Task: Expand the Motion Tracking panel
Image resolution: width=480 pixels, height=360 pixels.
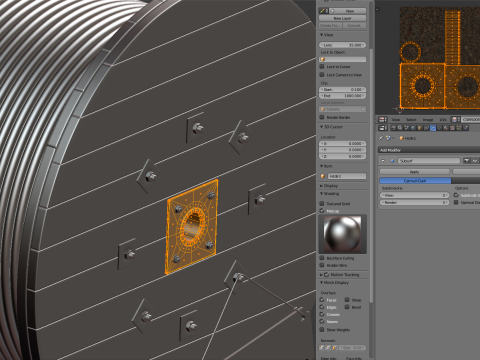Action: pos(322,275)
